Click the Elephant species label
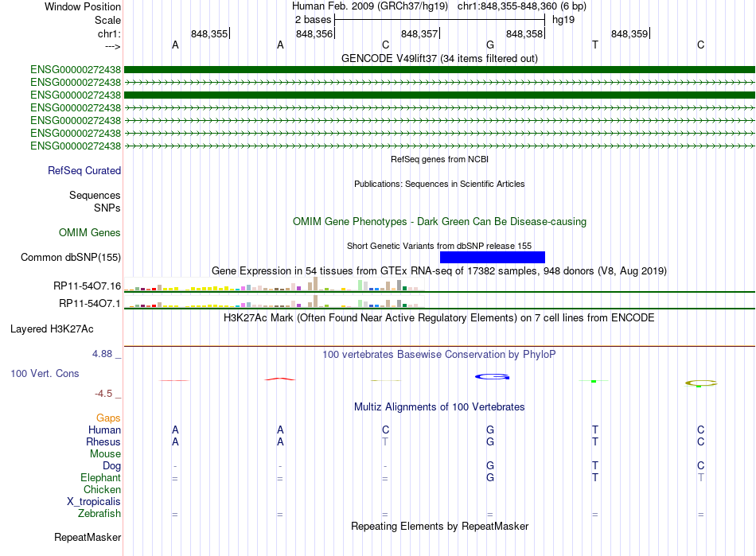Viewport: 756px width, 556px height. point(100,477)
